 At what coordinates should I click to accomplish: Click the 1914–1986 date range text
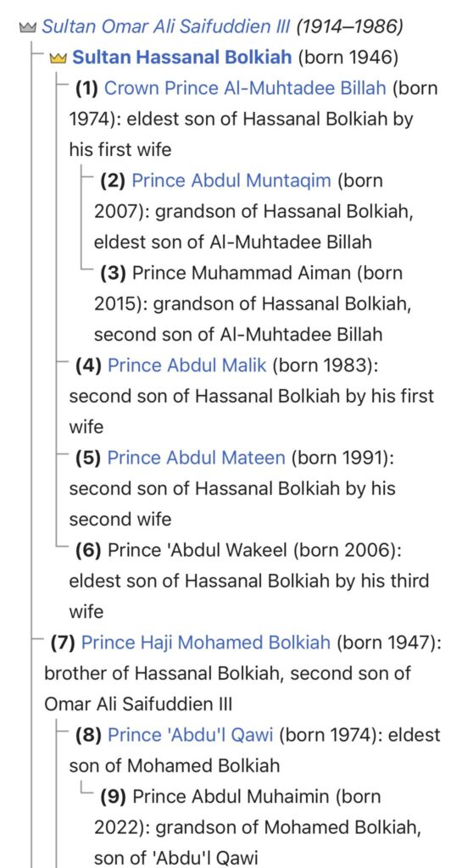pyautogui.click(x=349, y=26)
